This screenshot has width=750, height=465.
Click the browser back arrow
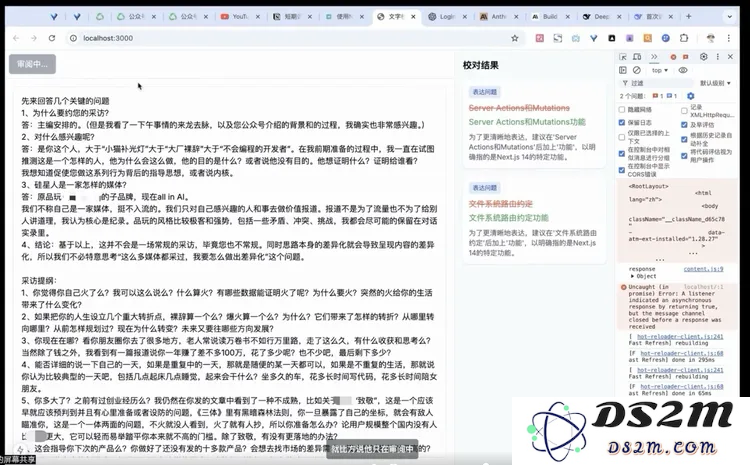point(16,38)
